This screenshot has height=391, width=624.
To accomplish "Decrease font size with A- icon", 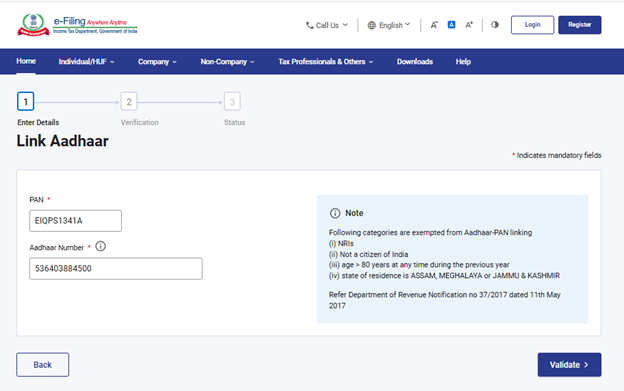I will (x=434, y=25).
